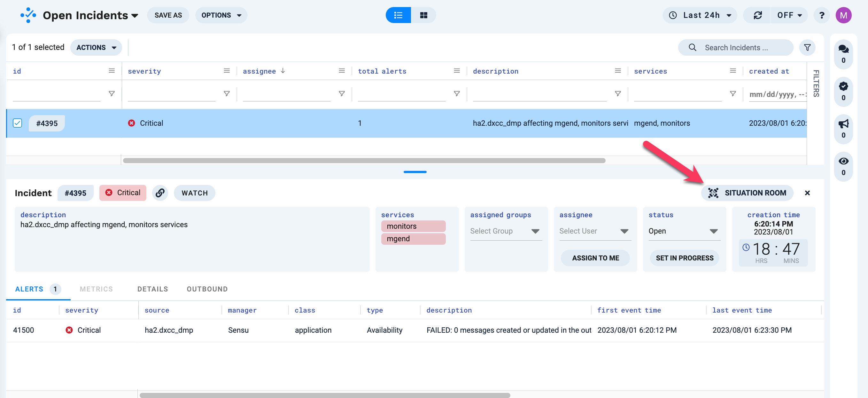Switch to grid tile view

click(x=423, y=15)
